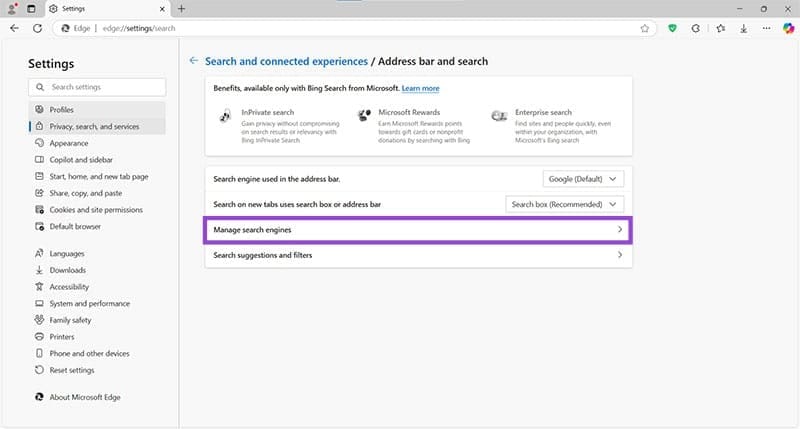Go to Search and connected experiences breadcrumb
Screen dimensions: 800x429
tap(286, 61)
